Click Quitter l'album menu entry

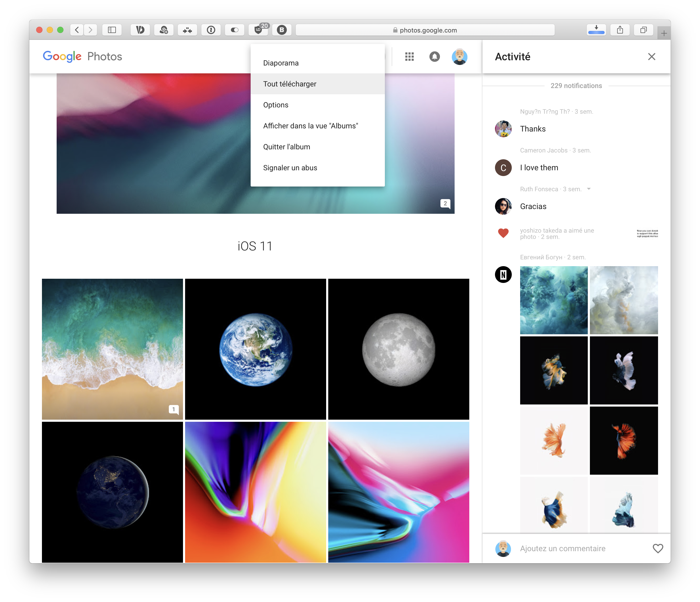(x=287, y=147)
